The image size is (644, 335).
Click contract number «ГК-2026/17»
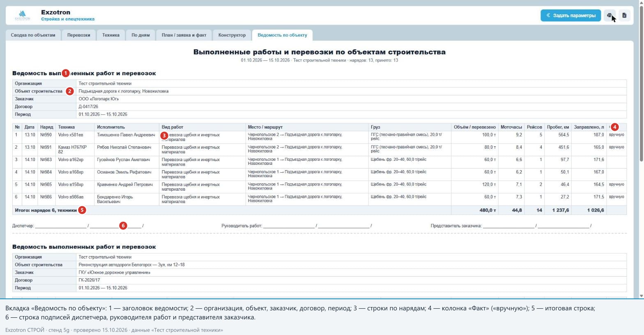pos(89,280)
